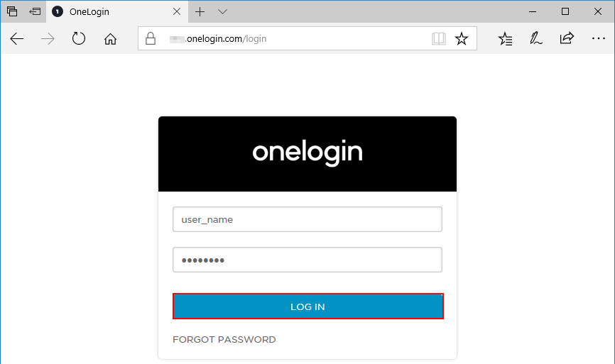This screenshot has height=364, width=615.
Task: Show site info via lock icon
Action: [150, 39]
